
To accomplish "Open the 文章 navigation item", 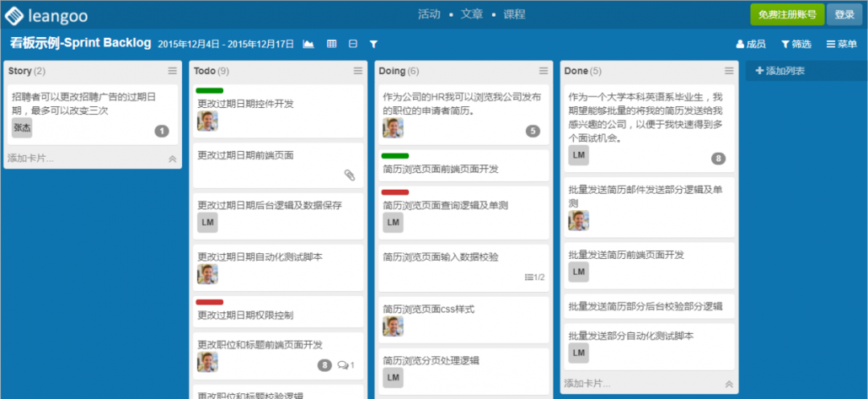I will (x=472, y=14).
